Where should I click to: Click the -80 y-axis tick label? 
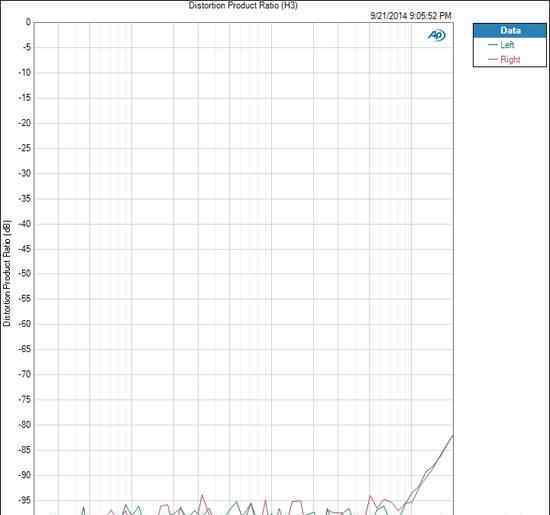[25, 424]
